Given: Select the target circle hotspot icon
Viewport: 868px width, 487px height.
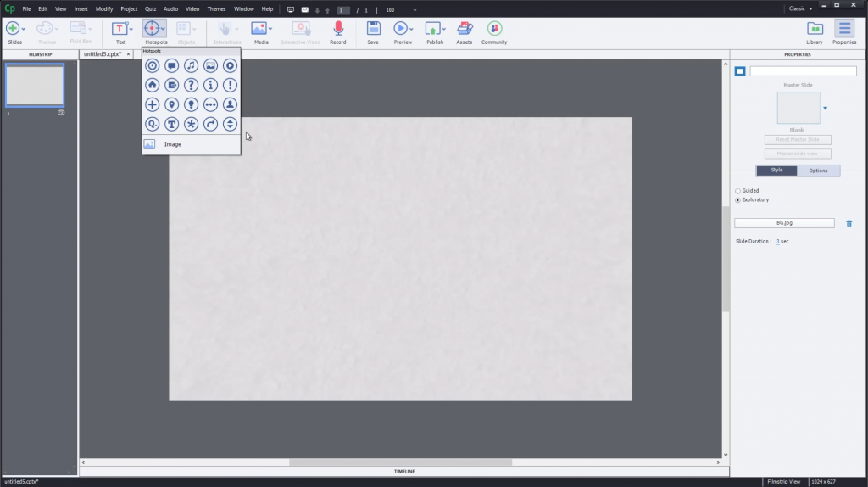Looking at the screenshot, I should [153, 66].
